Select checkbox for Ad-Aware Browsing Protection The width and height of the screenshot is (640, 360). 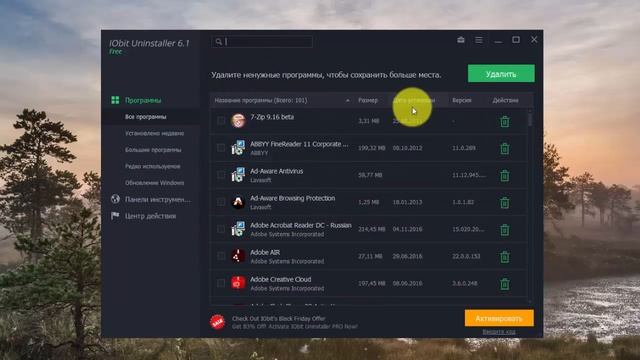point(221,202)
